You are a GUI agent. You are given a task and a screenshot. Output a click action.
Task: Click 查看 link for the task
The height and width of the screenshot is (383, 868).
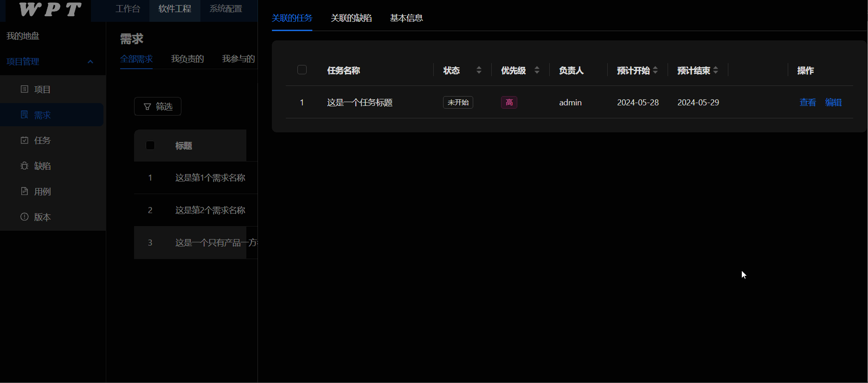[808, 103]
